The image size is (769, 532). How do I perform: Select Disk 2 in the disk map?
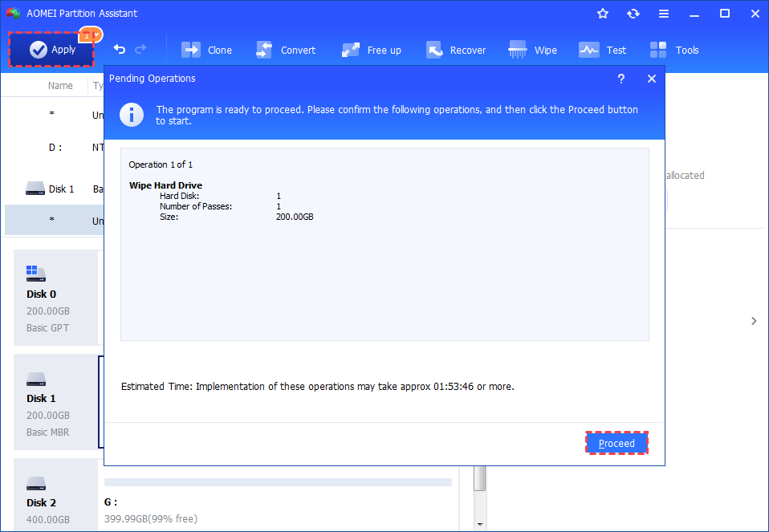55,495
